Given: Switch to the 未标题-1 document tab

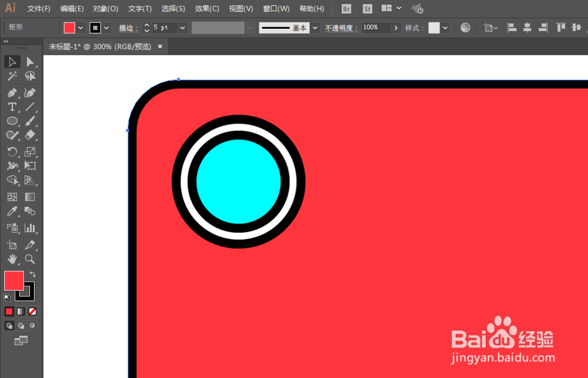Looking at the screenshot, I should tap(100, 47).
